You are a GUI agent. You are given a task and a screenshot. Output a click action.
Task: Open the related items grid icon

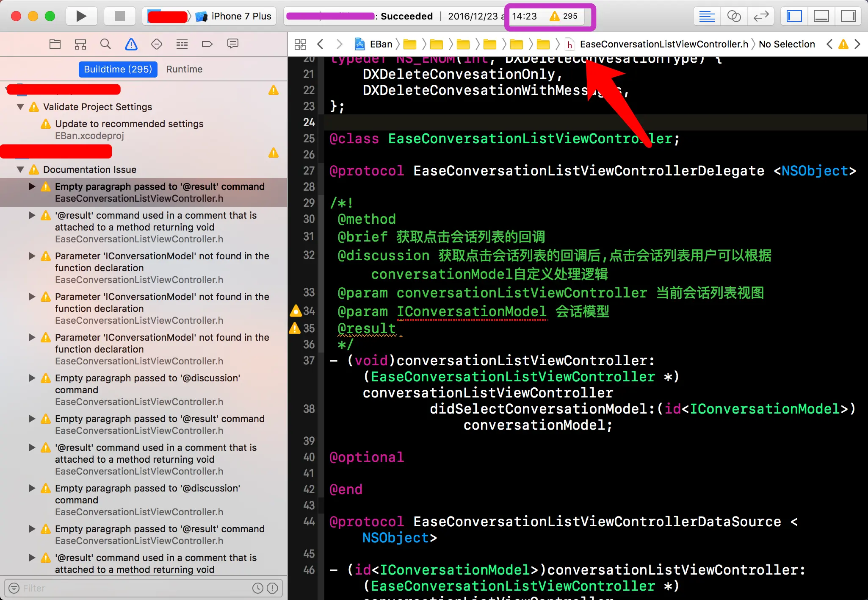[300, 44]
